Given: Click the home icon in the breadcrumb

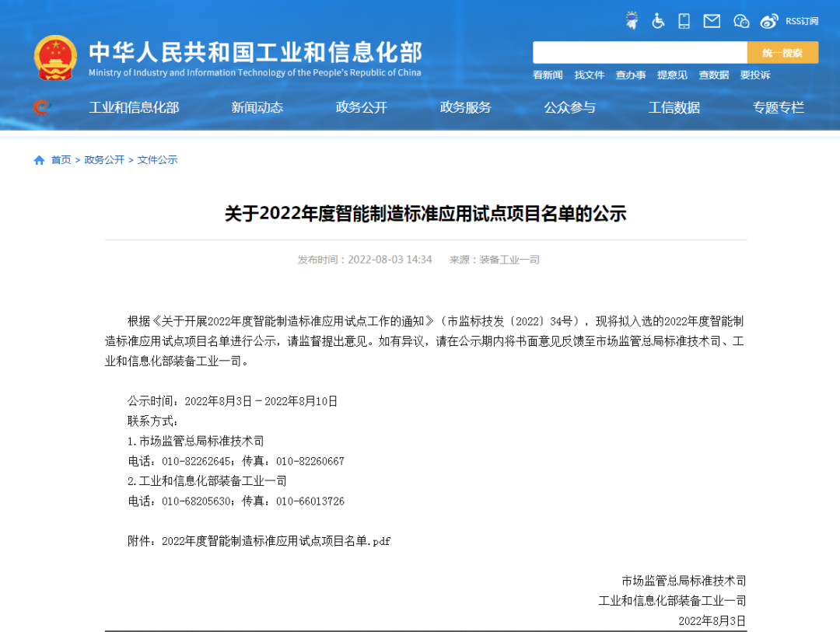Looking at the screenshot, I should pos(38,159).
